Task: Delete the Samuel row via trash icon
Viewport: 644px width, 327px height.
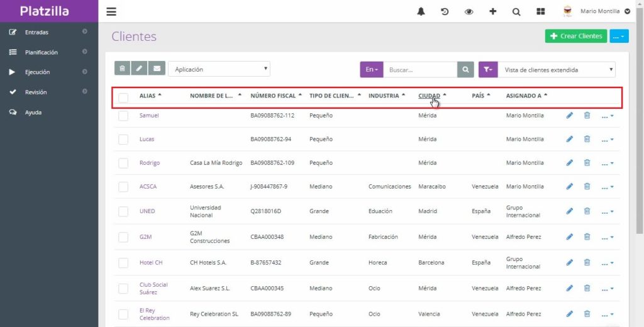Action: 587,116
